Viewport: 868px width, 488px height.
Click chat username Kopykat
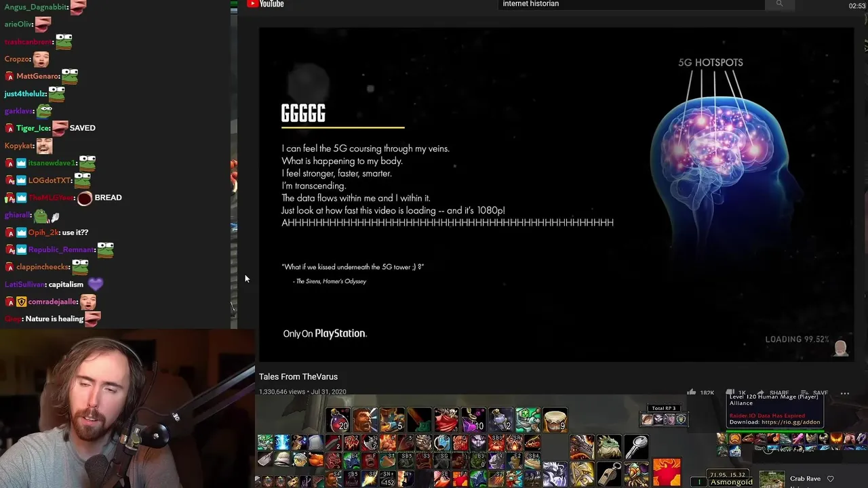point(18,146)
